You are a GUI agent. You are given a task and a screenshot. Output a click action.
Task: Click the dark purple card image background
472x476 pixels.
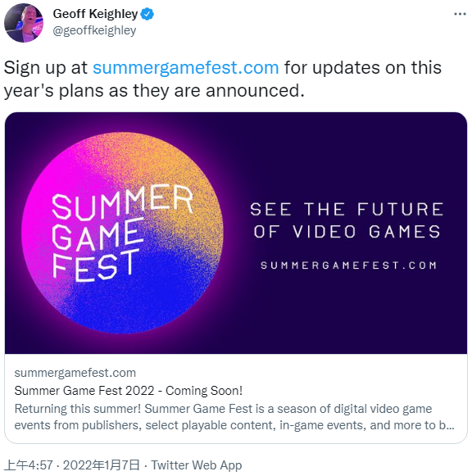click(349, 313)
